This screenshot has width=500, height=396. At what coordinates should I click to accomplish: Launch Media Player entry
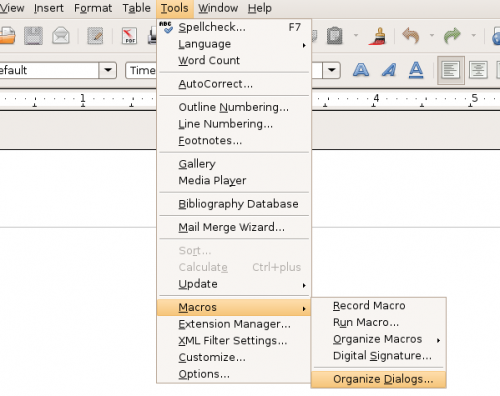tap(234, 181)
